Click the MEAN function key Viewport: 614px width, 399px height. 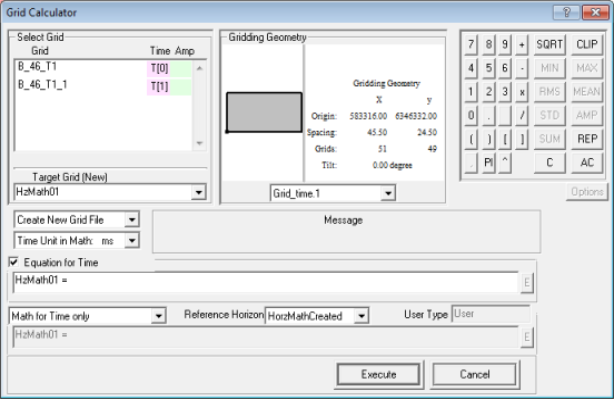[587, 92]
